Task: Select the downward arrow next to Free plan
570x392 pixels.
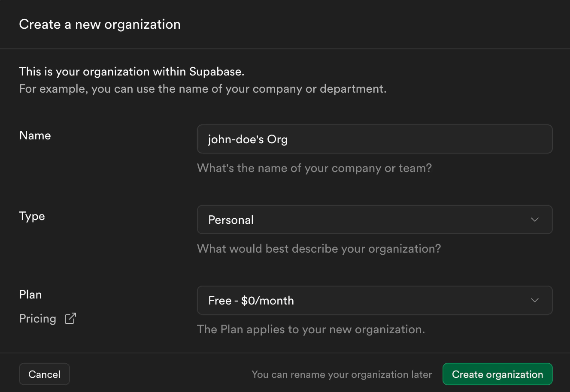Action: pos(535,300)
